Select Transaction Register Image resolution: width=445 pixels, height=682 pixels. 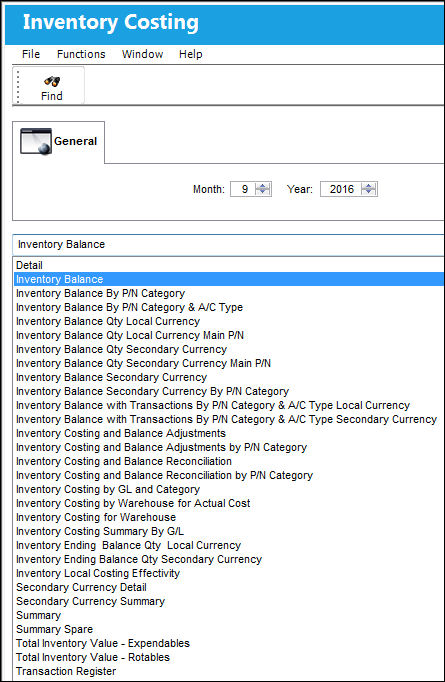click(229, 671)
